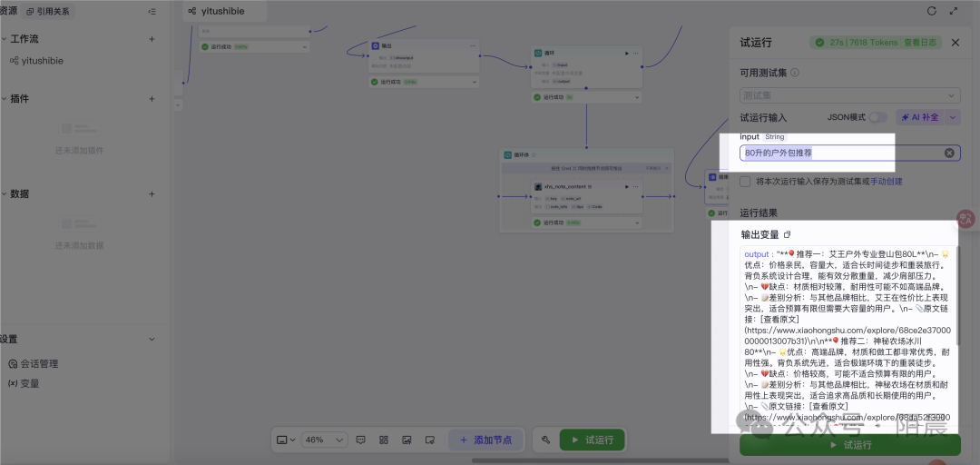Screen dimensions: 980x465
Task: Open xhs_note_content node more-options menu
Action: [x=636, y=186]
